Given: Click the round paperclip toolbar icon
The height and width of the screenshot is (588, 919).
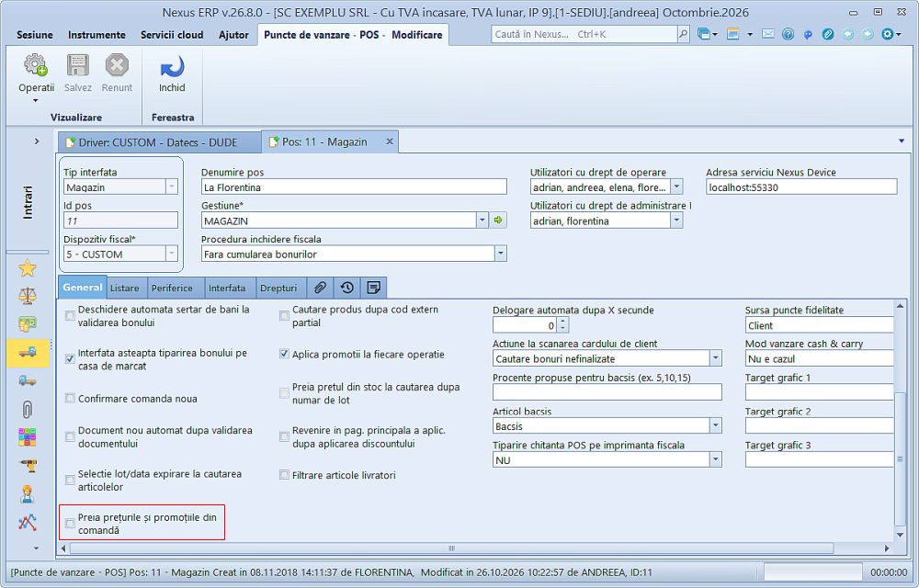Looking at the screenshot, I should pyautogui.click(x=828, y=34).
